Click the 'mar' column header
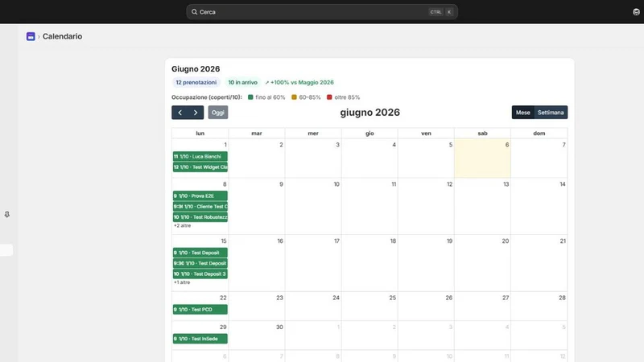This screenshot has height=362, width=644. pos(257,134)
